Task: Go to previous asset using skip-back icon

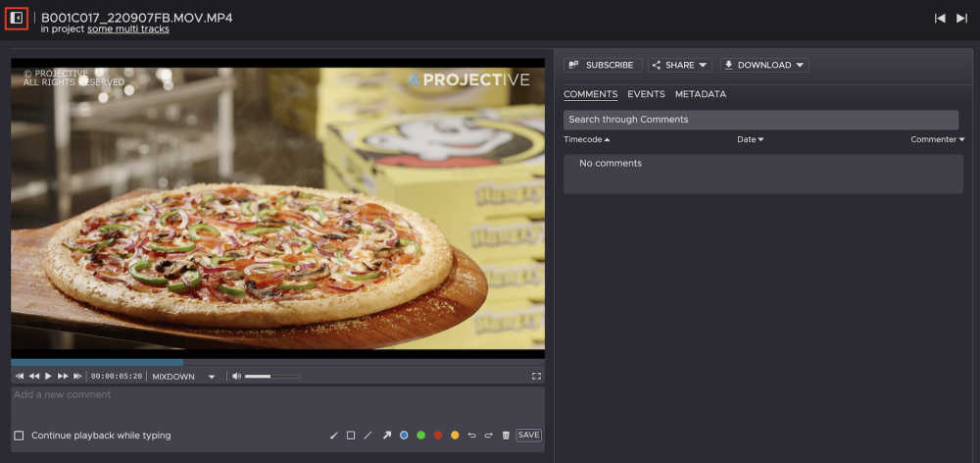Action: (x=940, y=19)
